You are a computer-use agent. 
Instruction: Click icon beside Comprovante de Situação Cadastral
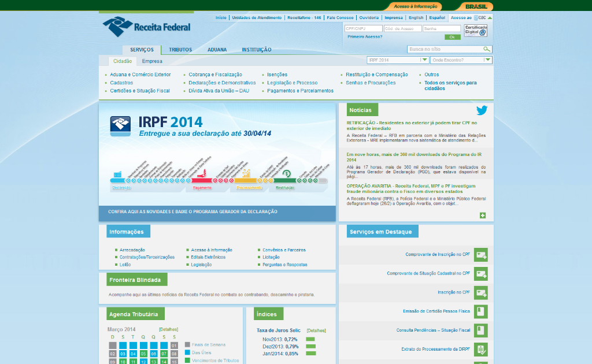tap(481, 274)
